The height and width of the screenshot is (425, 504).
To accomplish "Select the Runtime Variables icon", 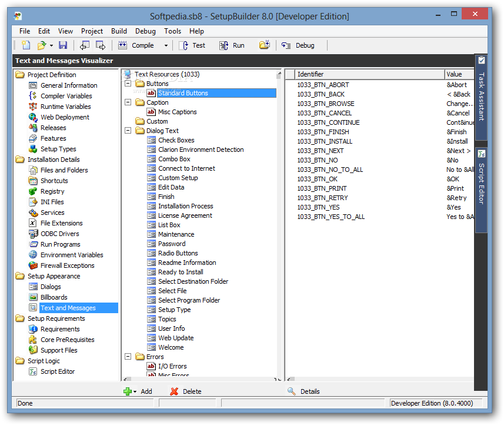I will point(33,107).
